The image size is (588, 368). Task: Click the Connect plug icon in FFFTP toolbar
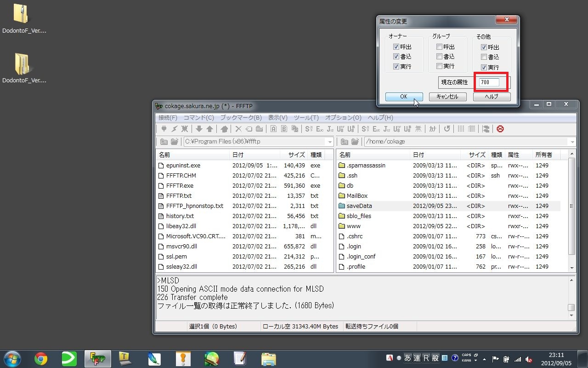tap(164, 129)
